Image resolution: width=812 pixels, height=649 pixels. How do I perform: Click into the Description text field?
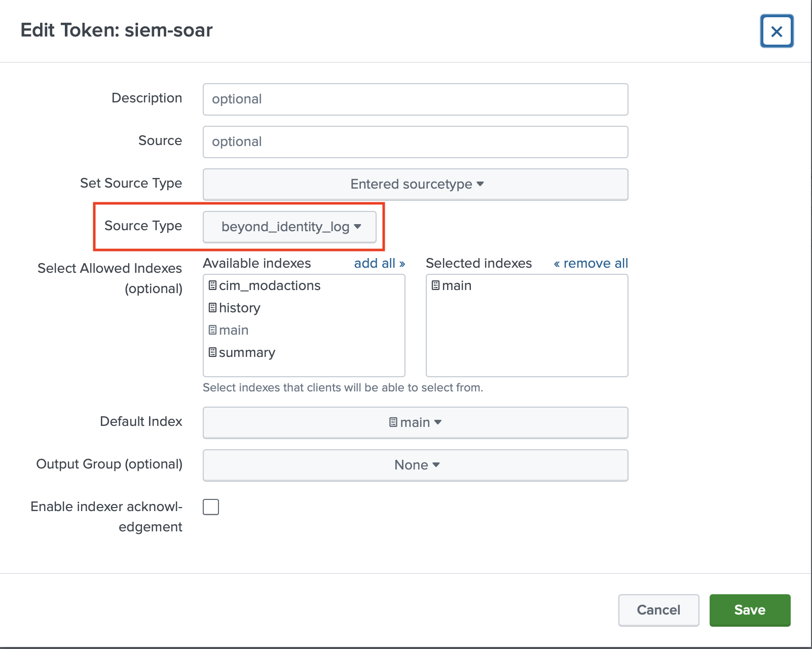415,99
